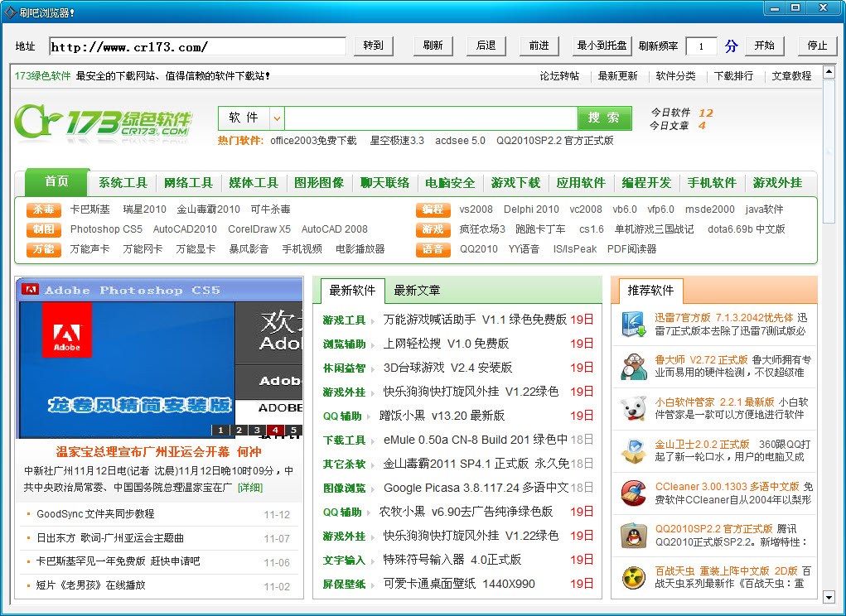
Task: Open GoodSync 文件夹同步教程 article
Action: point(95,513)
